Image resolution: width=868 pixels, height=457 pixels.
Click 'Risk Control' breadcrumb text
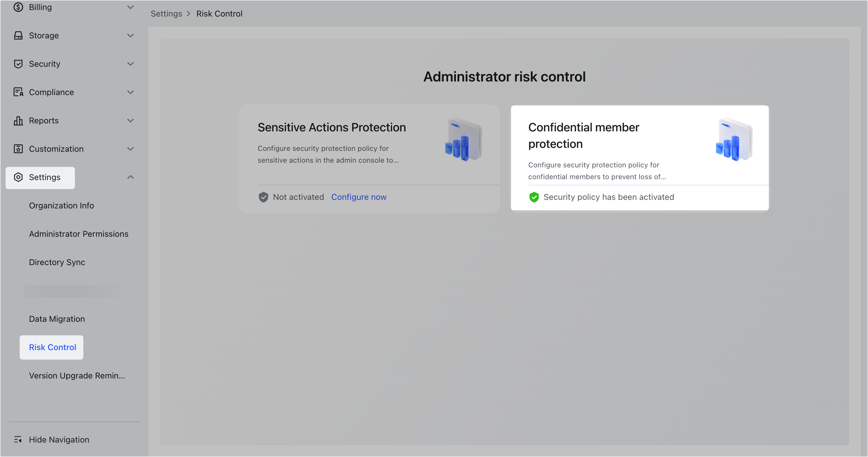coord(219,14)
